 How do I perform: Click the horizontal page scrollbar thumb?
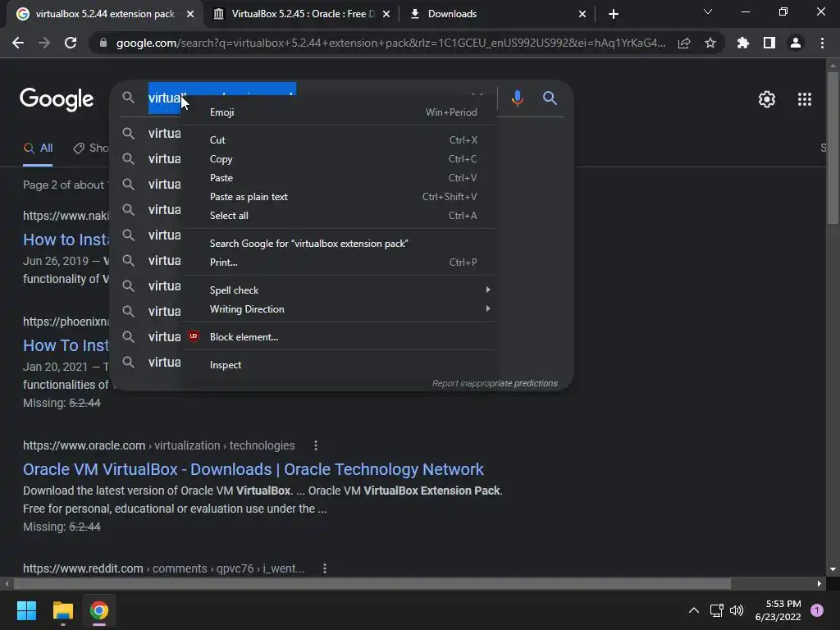[x=372, y=583]
